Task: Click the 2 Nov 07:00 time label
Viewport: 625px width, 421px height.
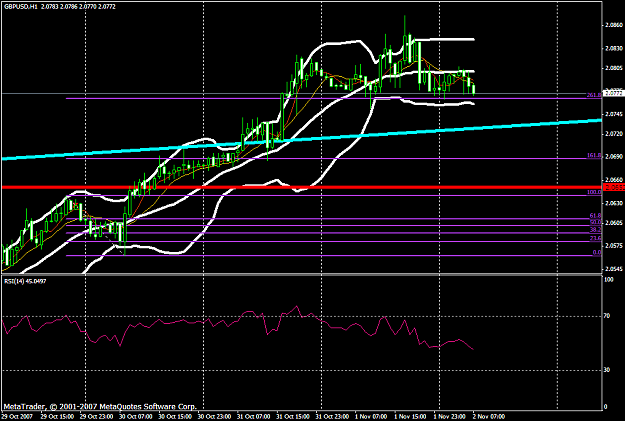Action: point(489,417)
